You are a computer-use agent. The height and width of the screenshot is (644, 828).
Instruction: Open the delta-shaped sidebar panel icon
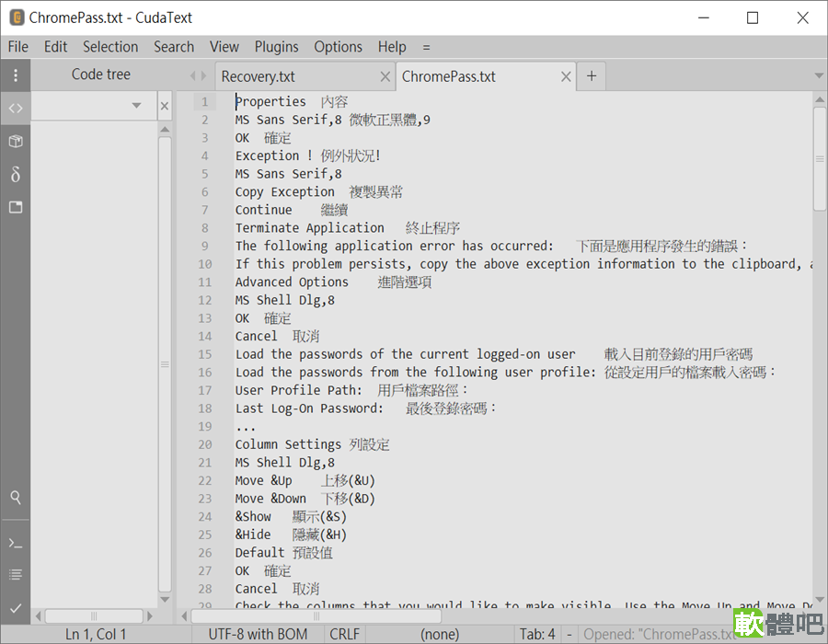[x=16, y=174]
